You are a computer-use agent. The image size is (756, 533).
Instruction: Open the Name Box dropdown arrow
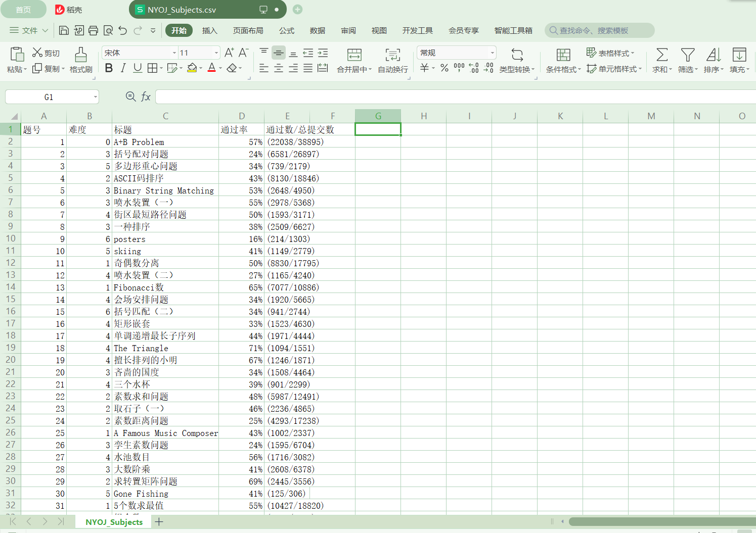click(95, 97)
